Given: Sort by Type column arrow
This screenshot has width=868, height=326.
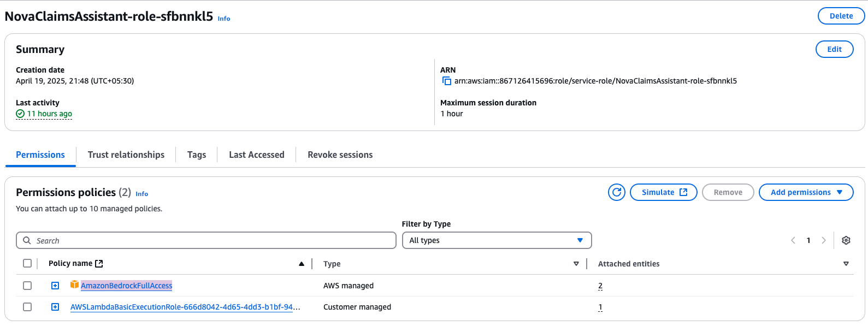Looking at the screenshot, I should pos(576,264).
